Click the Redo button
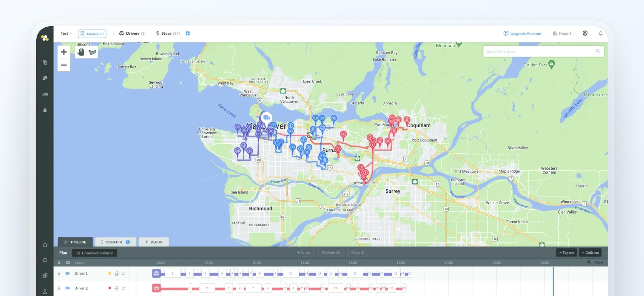 [357, 253]
